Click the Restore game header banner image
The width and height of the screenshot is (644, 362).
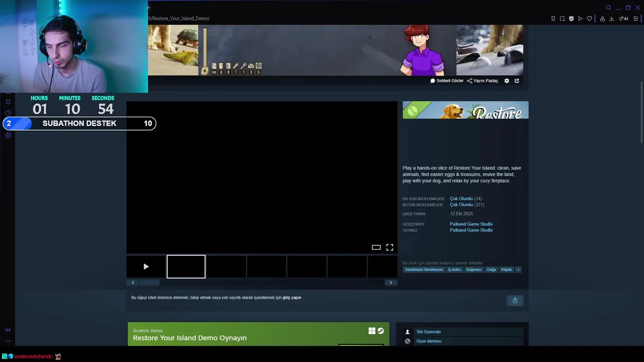coord(465,110)
